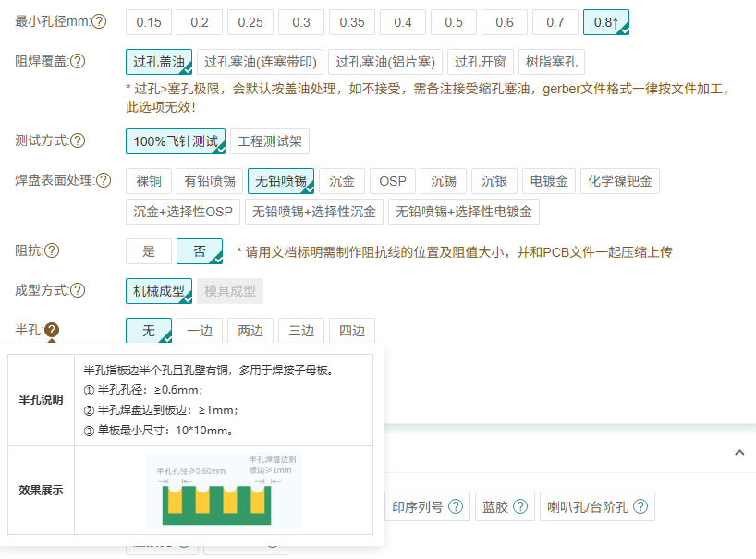
Task: Select 沉金 surface finish option
Action: [x=342, y=181]
